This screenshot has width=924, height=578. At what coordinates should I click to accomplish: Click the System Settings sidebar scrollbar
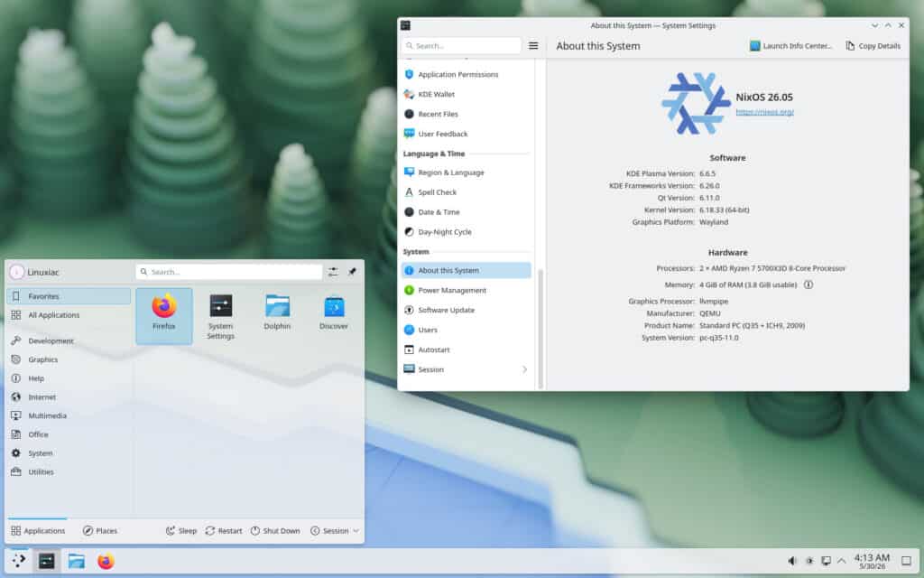541,328
